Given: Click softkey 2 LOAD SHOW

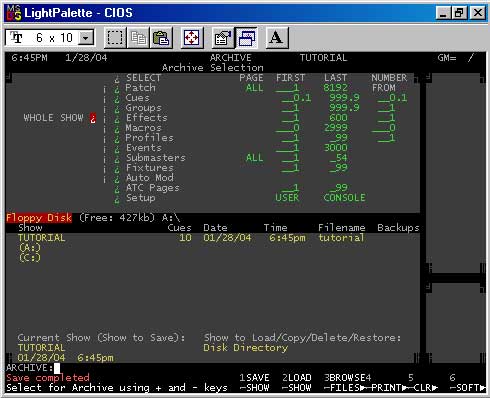Looking at the screenshot, I should [296, 383].
